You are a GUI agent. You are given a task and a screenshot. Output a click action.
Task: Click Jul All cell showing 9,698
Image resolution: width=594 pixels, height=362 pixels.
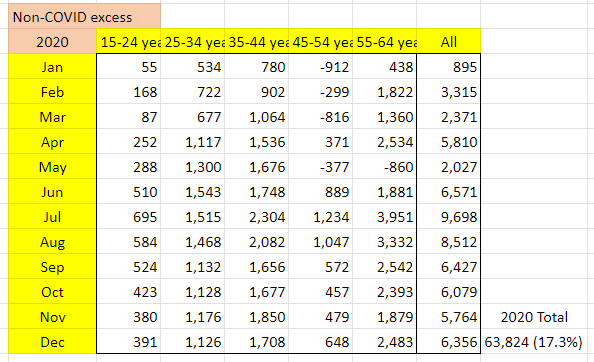[x=449, y=217]
